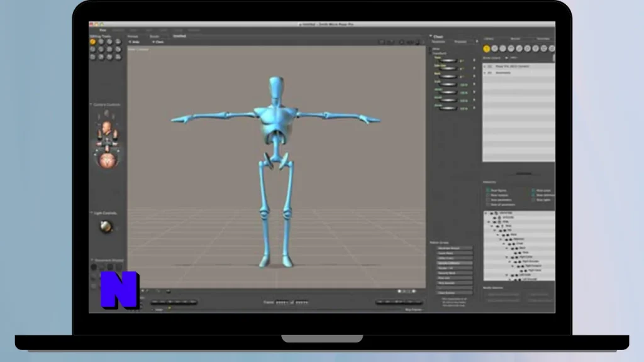
Task: Adjust the Side-Side parameter dial
Action: tap(448, 69)
